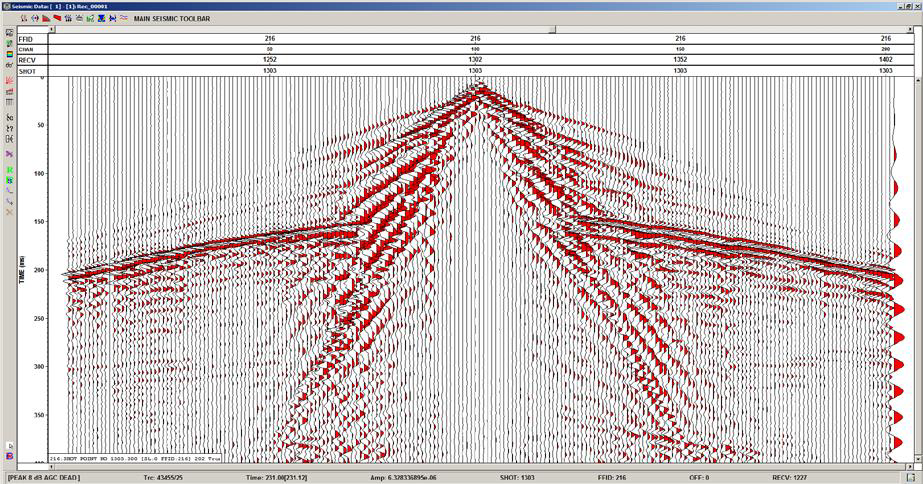Click the PEAK 8 dB AGC DEAD status field
The height and width of the screenshot is (484, 923).
pyautogui.click(x=50, y=478)
